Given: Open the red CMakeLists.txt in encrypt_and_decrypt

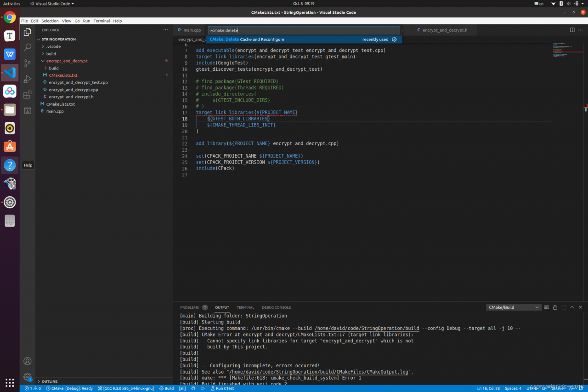Looking at the screenshot, I should click(63, 75).
